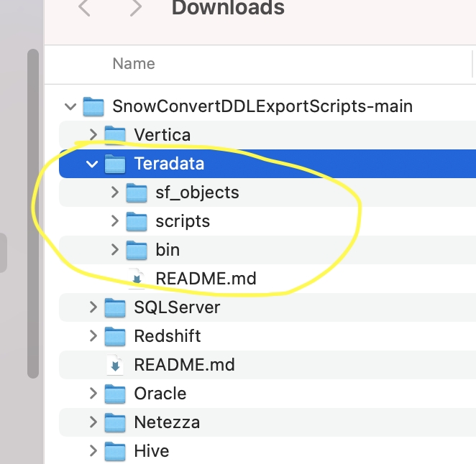
Task: Sort by the Name column header
Action: (x=134, y=64)
